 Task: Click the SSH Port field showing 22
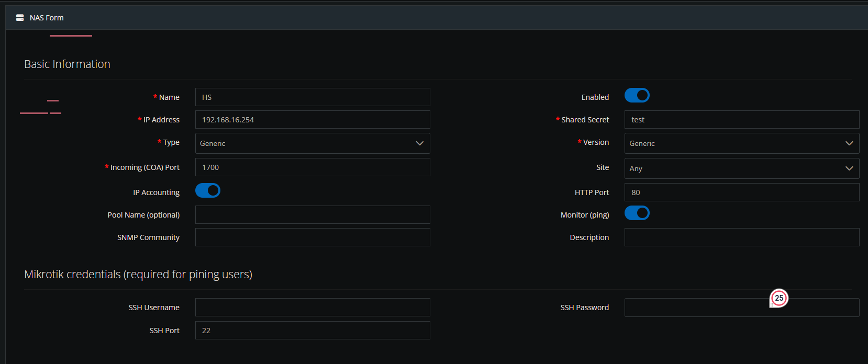click(313, 331)
